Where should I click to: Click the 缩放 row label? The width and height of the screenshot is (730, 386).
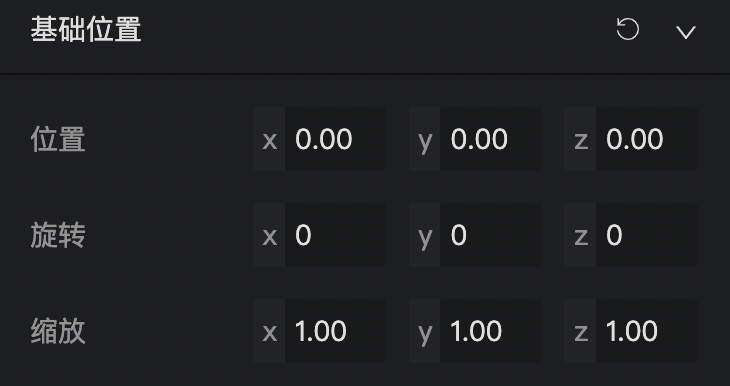coord(58,331)
